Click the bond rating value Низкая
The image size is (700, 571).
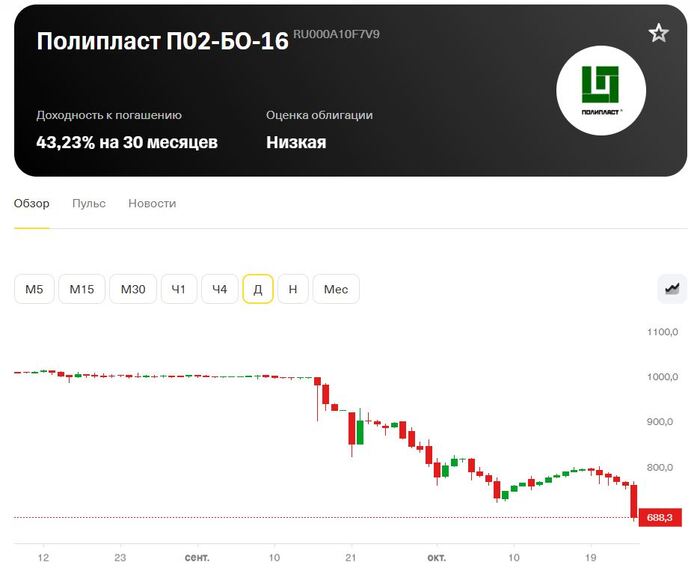click(296, 142)
